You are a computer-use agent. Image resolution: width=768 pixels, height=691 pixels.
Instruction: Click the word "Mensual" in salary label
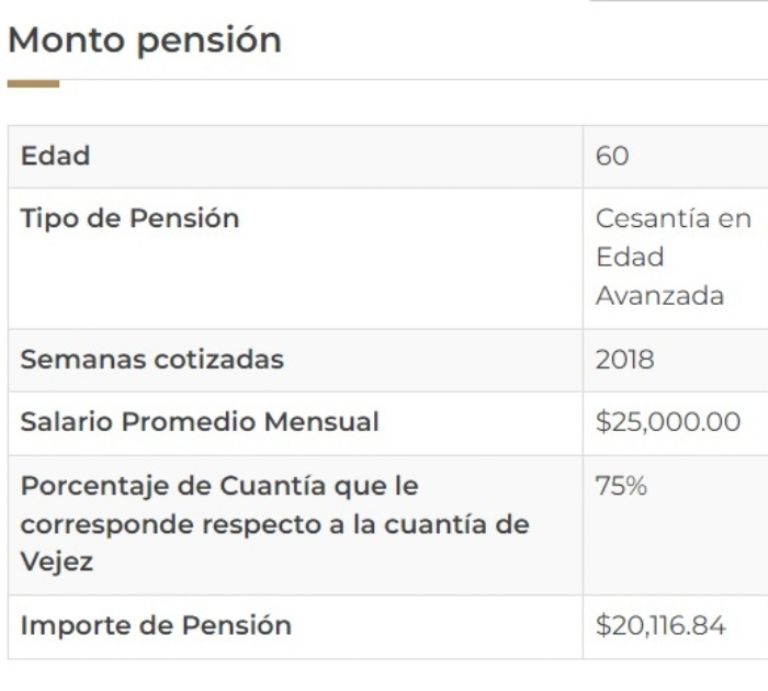tap(321, 422)
